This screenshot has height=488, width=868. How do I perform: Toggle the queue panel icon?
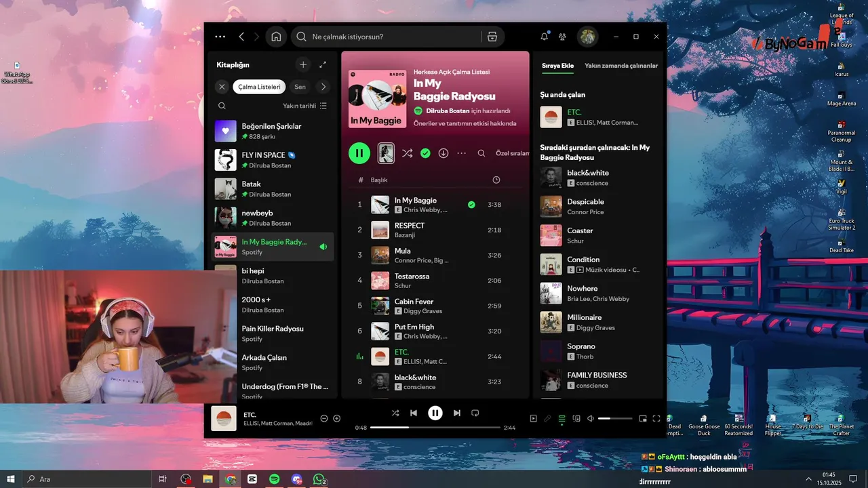pyautogui.click(x=561, y=418)
